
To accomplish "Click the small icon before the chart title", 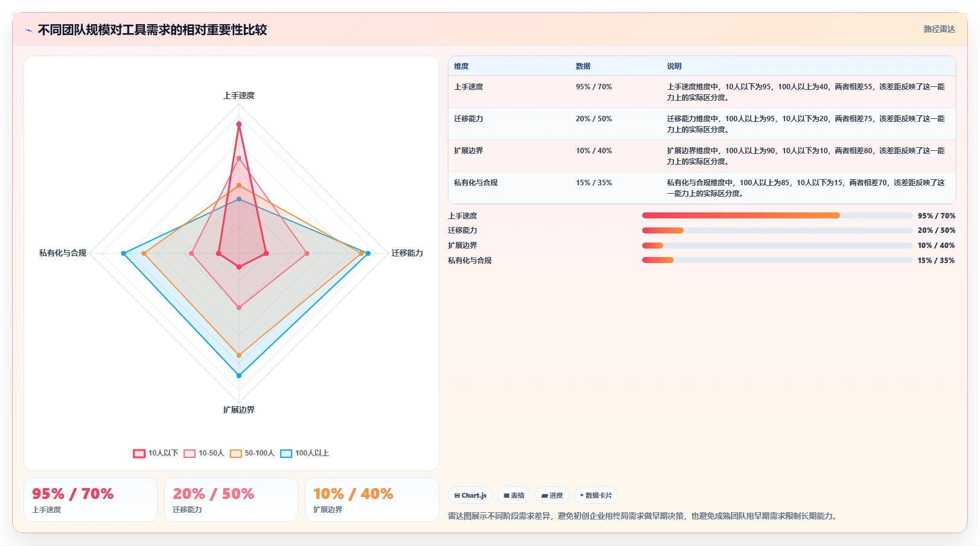I will [x=29, y=30].
